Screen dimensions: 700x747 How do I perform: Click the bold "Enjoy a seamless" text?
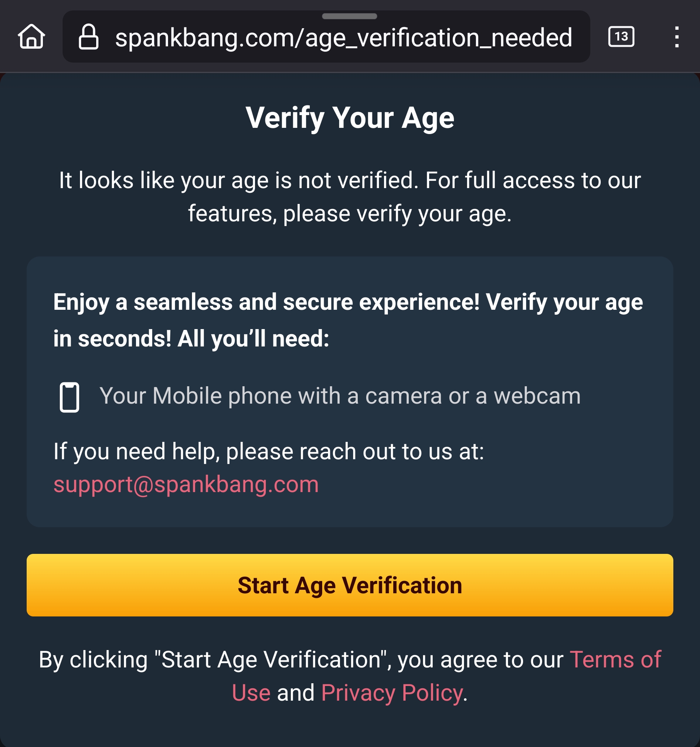(x=348, y=302)
